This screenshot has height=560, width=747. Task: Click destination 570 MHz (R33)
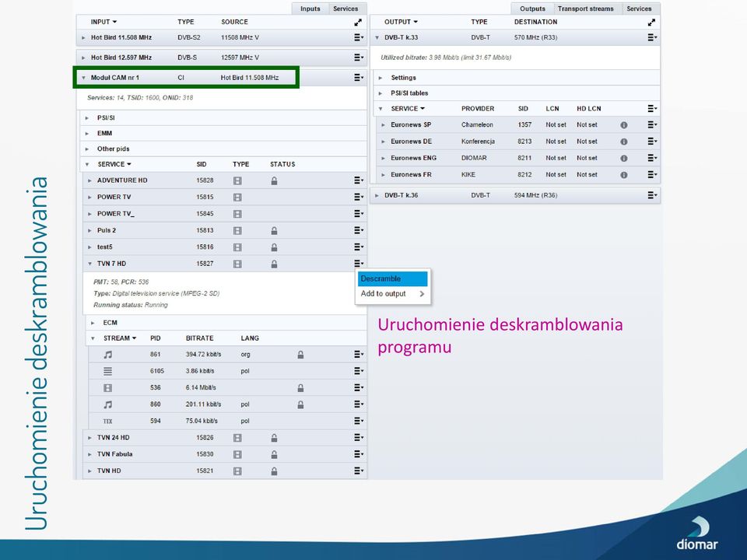tap(535, 37)
